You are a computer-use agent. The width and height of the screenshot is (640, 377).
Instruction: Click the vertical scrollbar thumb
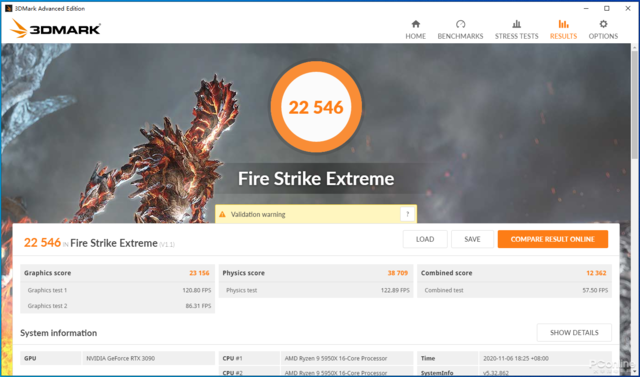pos(635,105)
